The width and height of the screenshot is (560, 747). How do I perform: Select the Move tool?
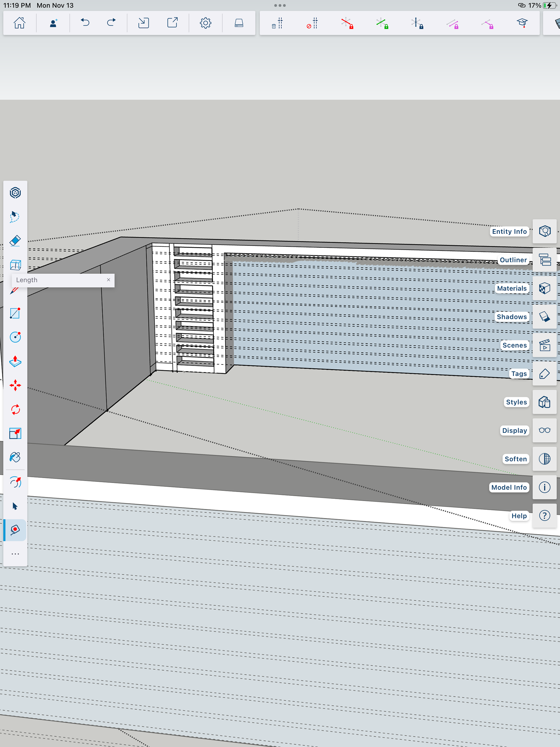(x=15, y=385)
